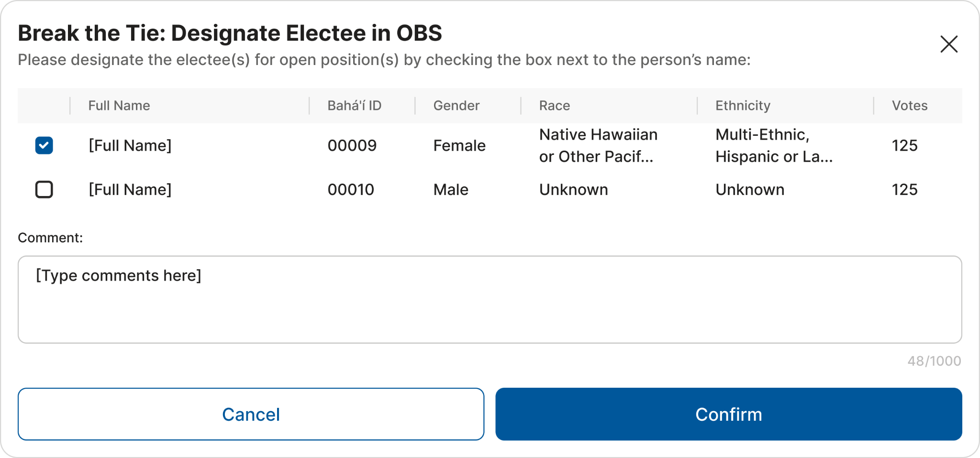Image resolution: width=980 pixels, height=458 pixels.
Task: Select the second row's Full Name cell
Action: point(130,190)
